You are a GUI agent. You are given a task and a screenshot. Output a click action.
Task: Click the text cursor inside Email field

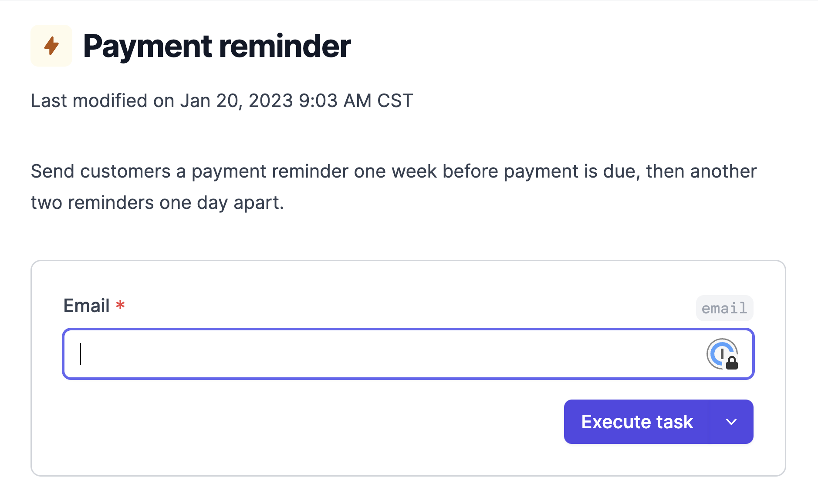[81, 354]
